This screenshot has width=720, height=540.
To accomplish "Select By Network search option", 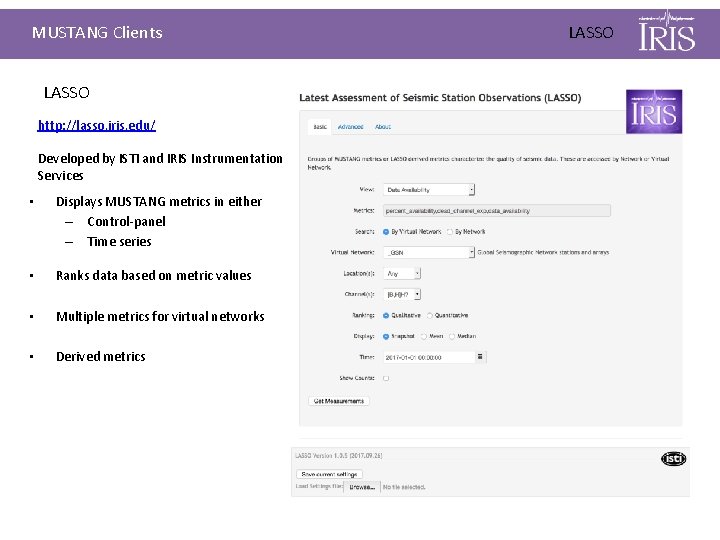I will [x=450, y=232].
